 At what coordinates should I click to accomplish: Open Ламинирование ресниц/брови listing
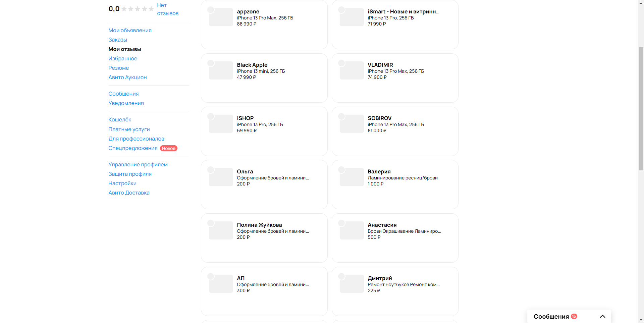click(x=402, y=178)
